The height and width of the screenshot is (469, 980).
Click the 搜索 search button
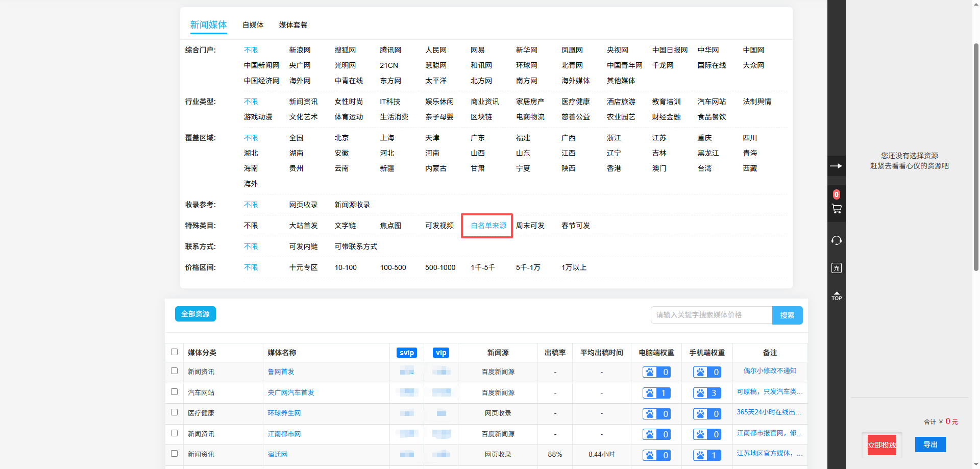click(x=787, y=315)
